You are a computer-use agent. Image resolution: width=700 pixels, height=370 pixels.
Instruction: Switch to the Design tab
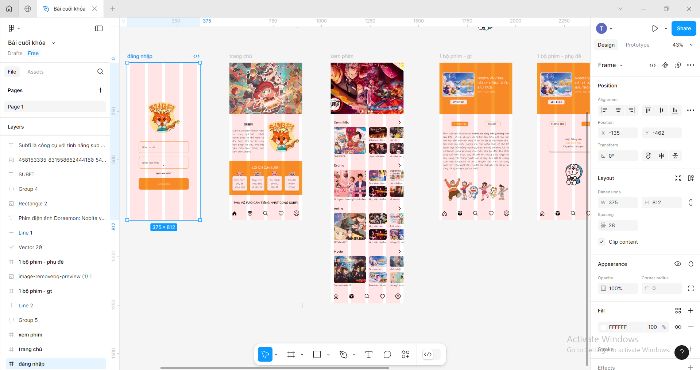coord(606,45)
